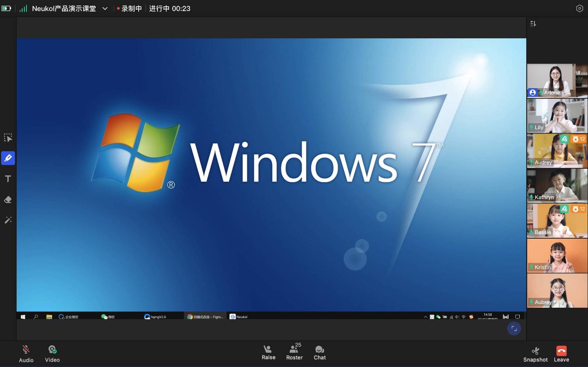This screenshot has width=588, height=367.
Task: Open Windows Start button in shared screen
Action: point(23,317)
